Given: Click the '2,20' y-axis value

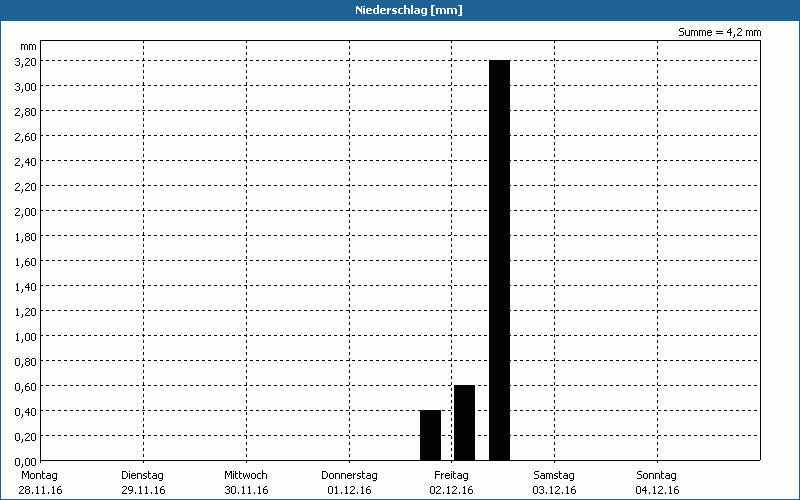Looking at the screenshot, I should pos(26,187).
